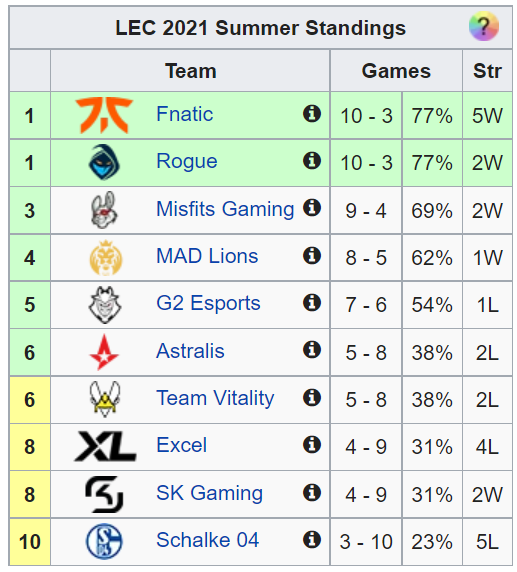Click the Schalke 04 crest logo

click(104, 541)
